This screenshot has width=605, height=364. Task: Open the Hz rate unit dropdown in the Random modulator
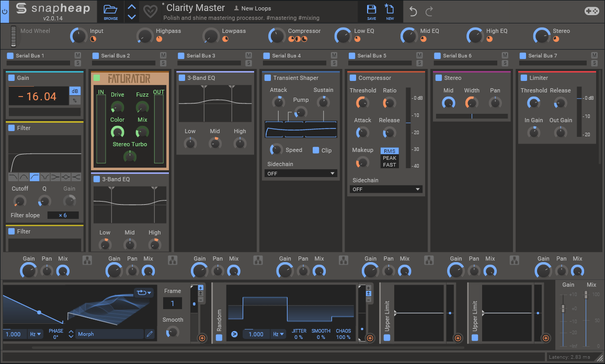277,334
